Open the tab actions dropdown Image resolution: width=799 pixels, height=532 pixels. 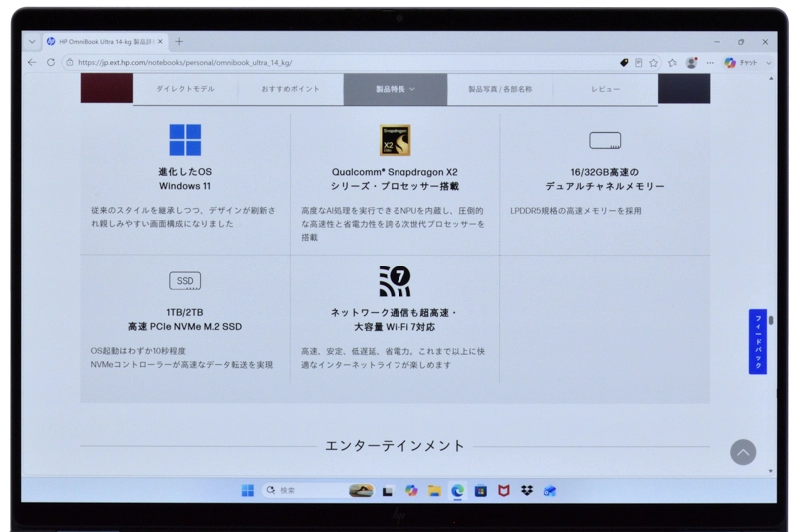[32, 41]
